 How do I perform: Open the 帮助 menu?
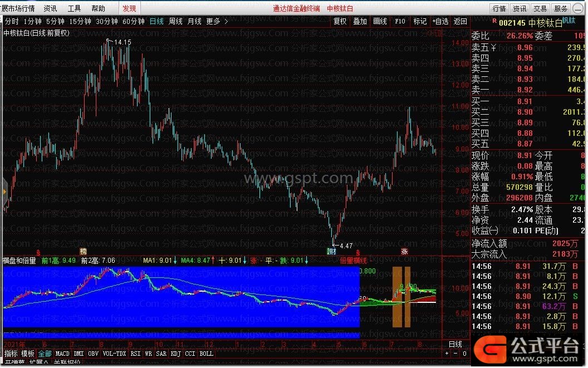click(x=98, y=8)
